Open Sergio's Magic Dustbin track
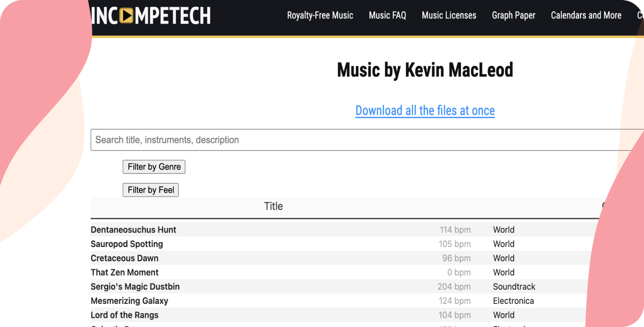 point(135,286)
